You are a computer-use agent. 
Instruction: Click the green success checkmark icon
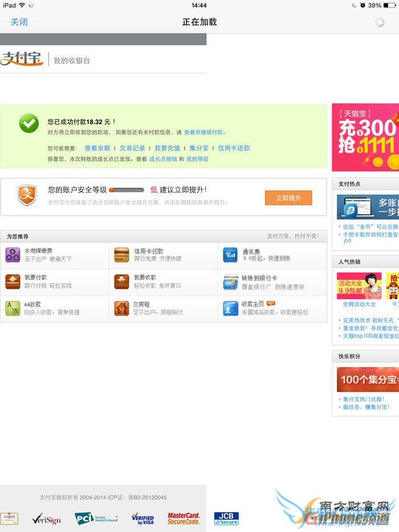point(29,123)
